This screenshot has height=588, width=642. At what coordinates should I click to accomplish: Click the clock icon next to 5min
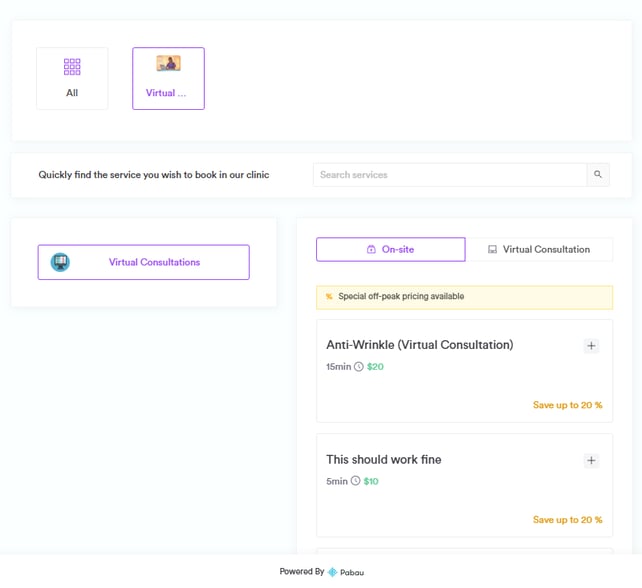click(355, 481)
